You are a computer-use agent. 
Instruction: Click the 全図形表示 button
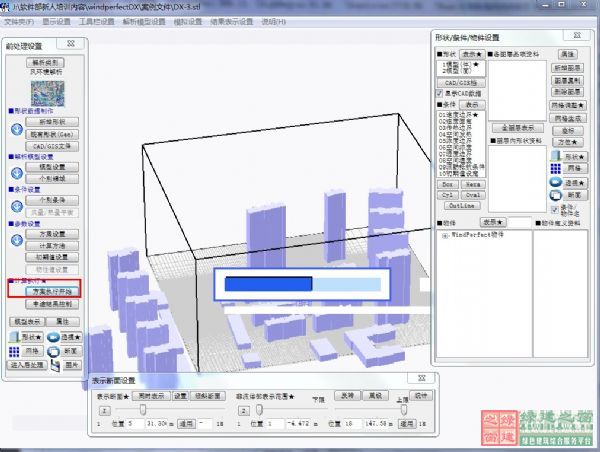pos(514,128)
